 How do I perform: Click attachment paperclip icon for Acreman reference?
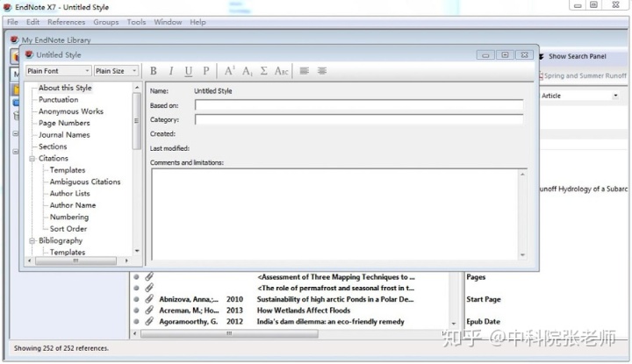tap(149, 310)
